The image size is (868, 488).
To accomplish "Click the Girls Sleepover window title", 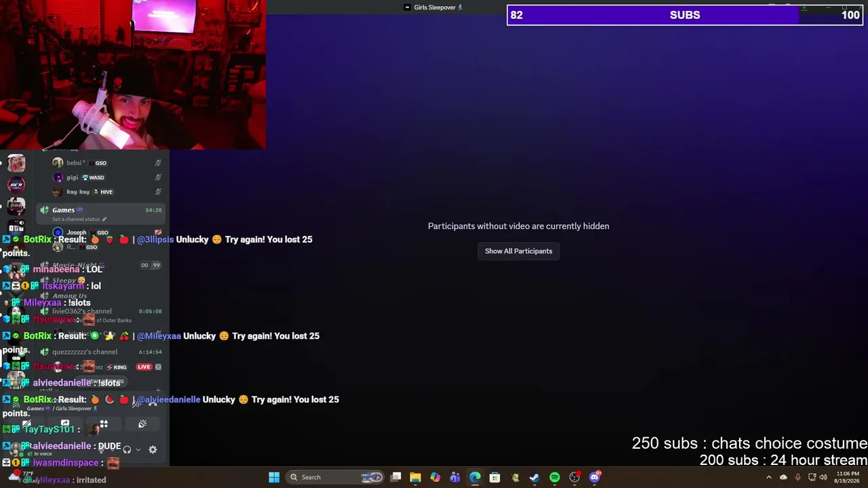I will (x=434, y=7).
